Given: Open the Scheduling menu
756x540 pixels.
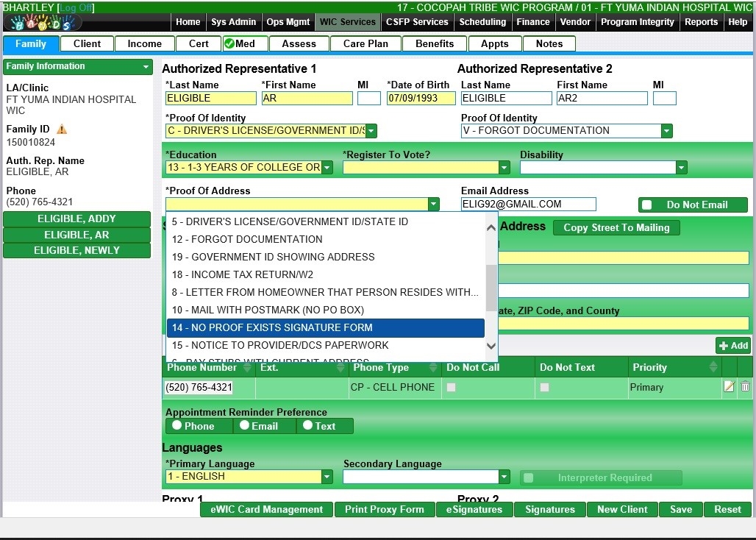Looking at the screenshot, I should point(482,22).
